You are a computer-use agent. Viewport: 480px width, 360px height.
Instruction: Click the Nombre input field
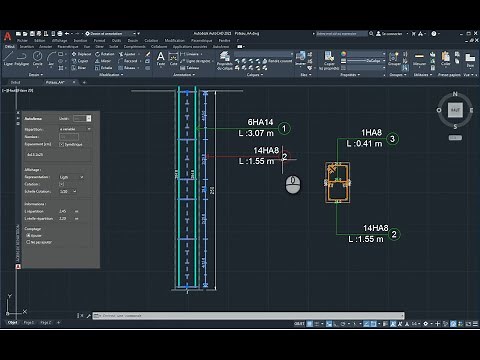[x=69, y=137]
